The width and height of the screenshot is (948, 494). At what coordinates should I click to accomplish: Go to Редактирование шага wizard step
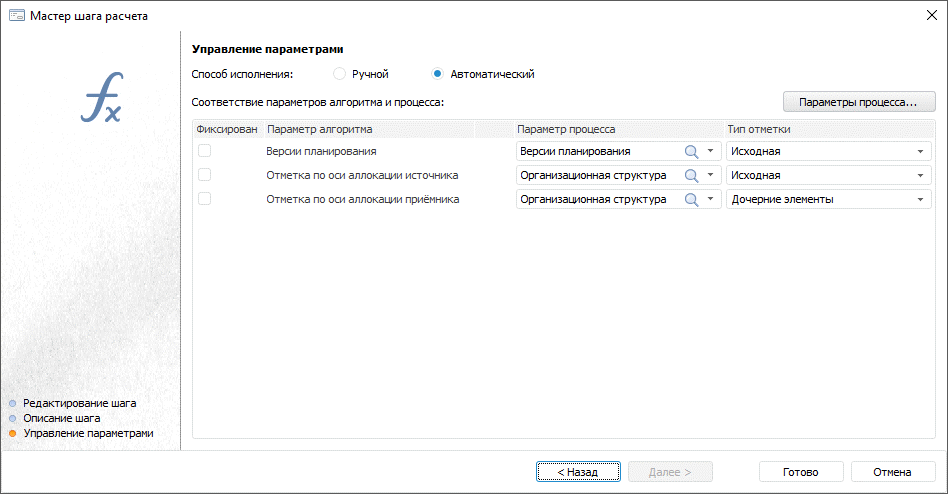click(79, 403)
